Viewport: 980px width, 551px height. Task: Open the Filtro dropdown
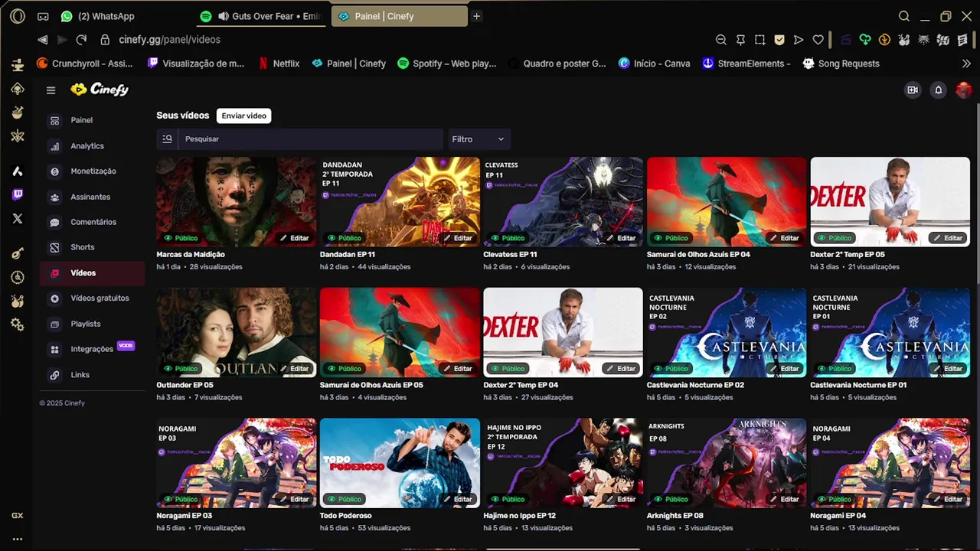tap(479, 139)
